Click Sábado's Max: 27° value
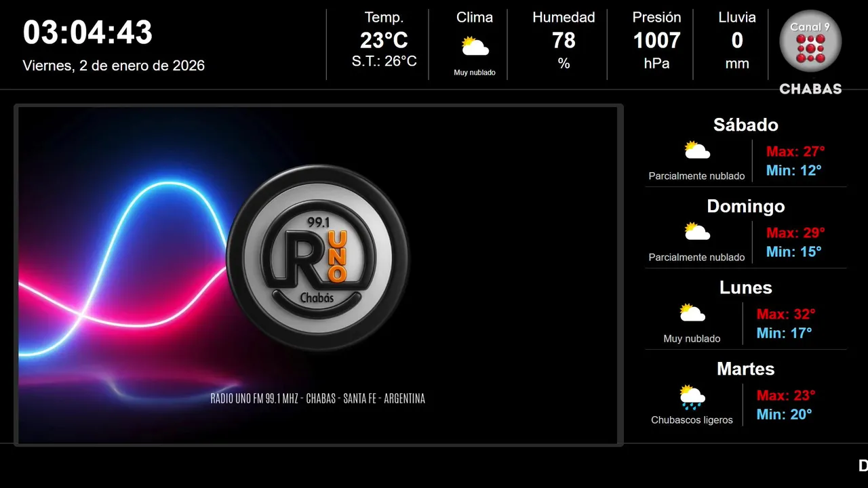Image resolution: width=868 pixels, height=488 pixels. tap(795, 151)
